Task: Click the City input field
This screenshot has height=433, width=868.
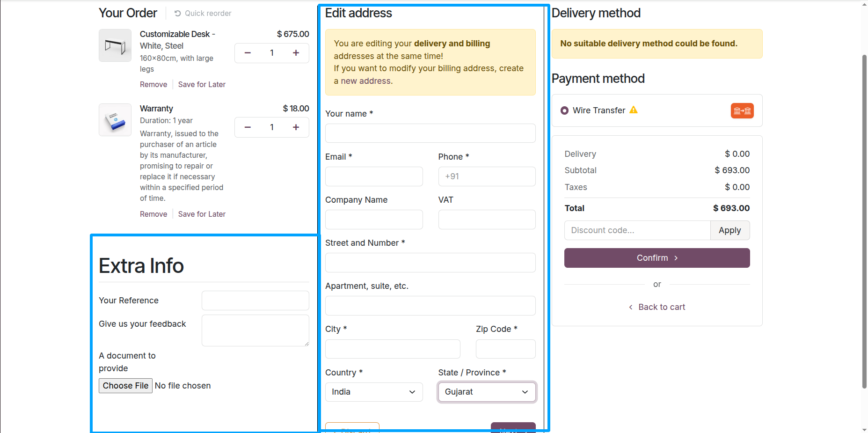Action: 393,349
